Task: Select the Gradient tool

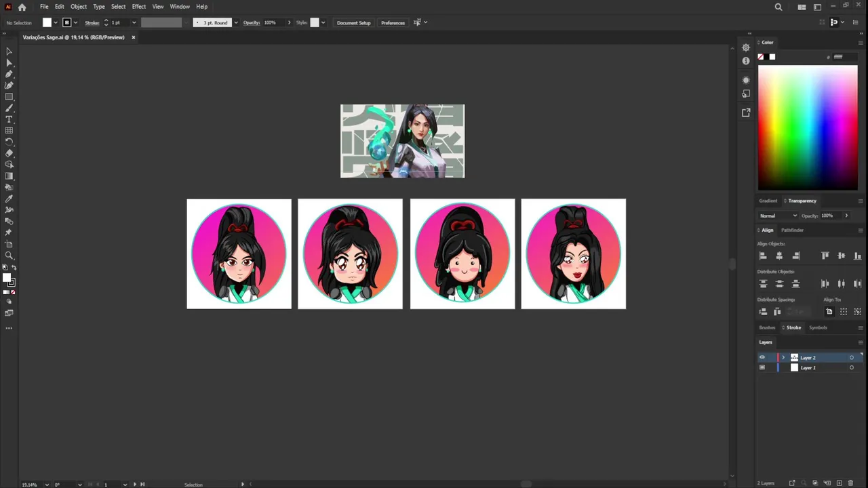Action: click(9, 176)
